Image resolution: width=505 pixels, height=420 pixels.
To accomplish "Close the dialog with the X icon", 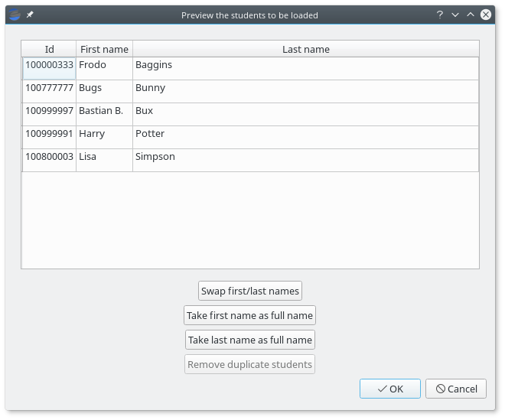I will (486, 15).
